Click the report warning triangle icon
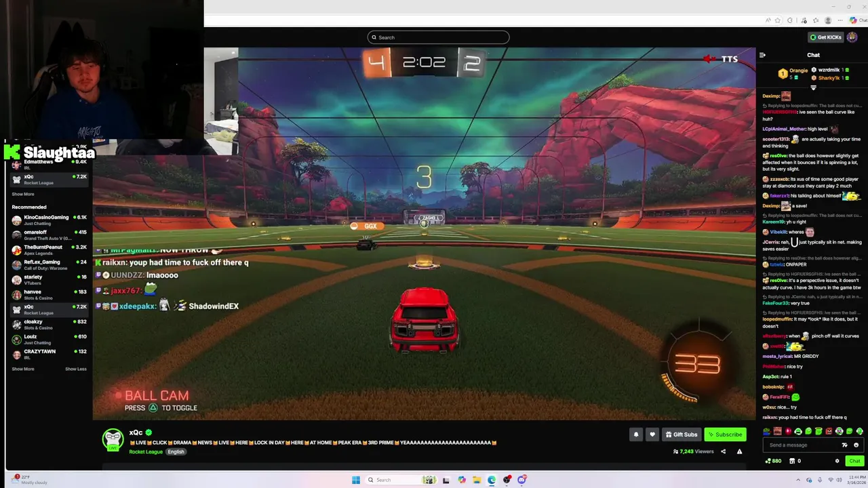The image size is (868, 488). coord(739,451)
